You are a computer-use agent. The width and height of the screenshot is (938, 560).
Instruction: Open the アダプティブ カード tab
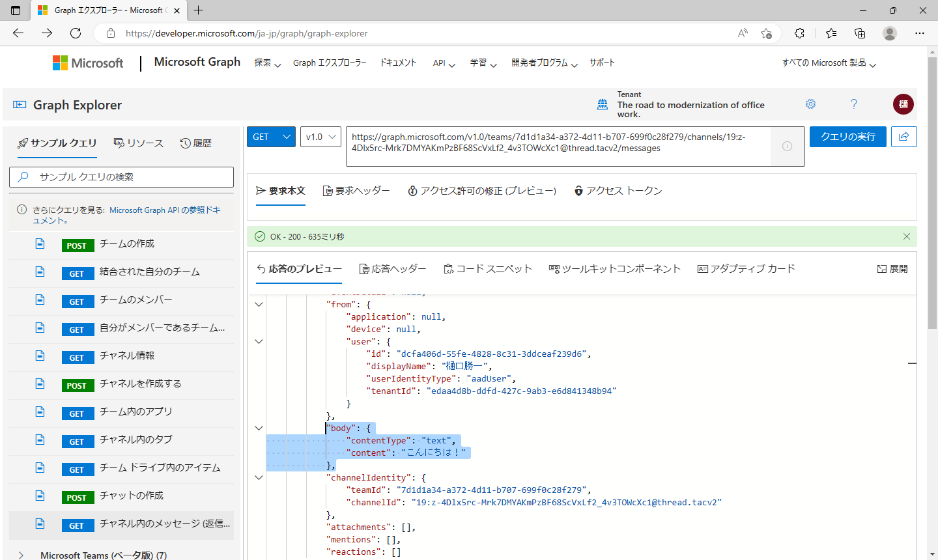[746, 269]
